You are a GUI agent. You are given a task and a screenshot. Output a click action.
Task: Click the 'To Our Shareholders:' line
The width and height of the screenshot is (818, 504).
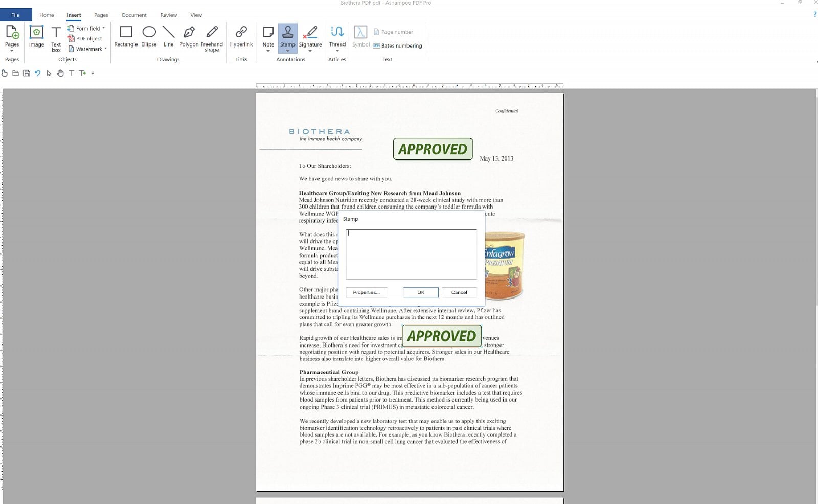(325, 166)
